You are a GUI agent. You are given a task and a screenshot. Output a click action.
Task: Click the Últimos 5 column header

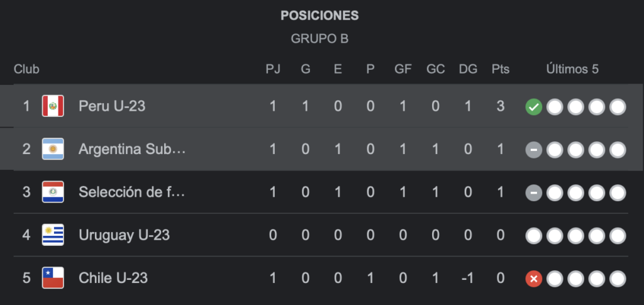572,69
